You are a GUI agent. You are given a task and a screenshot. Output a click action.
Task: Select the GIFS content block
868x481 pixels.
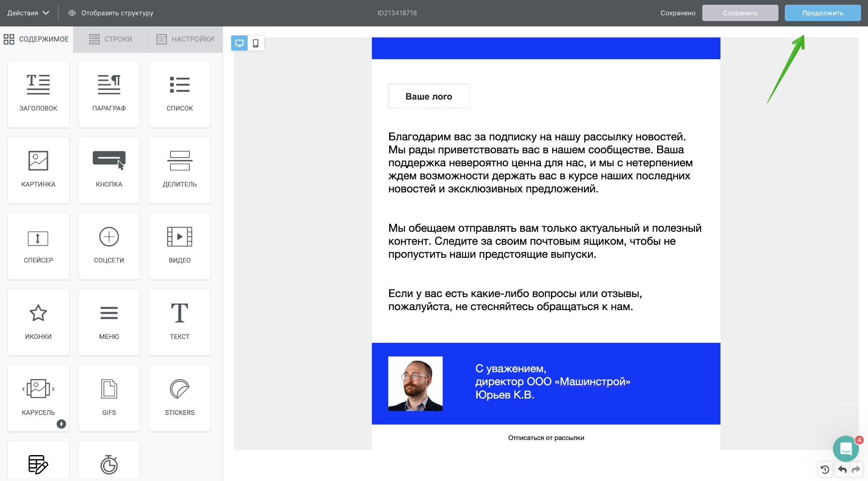click(109, 398)
